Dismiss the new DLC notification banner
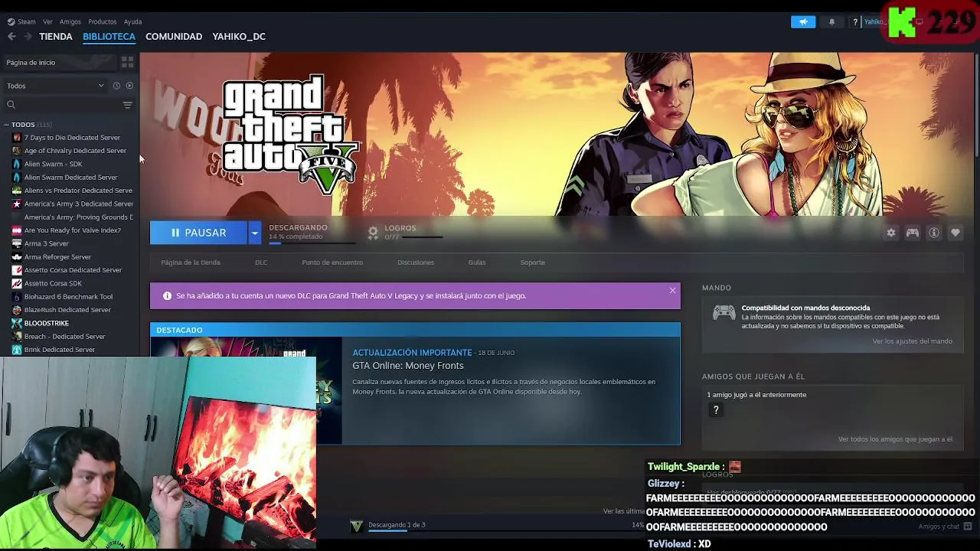 click(672, 291)
